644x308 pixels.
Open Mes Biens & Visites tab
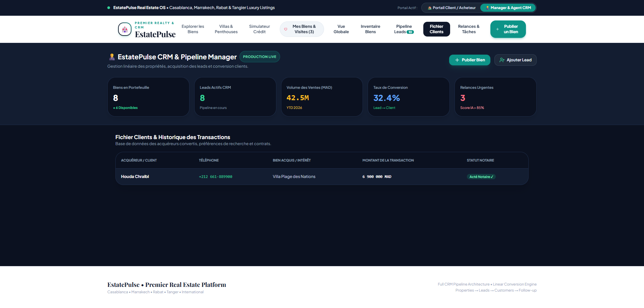[302, 29]
